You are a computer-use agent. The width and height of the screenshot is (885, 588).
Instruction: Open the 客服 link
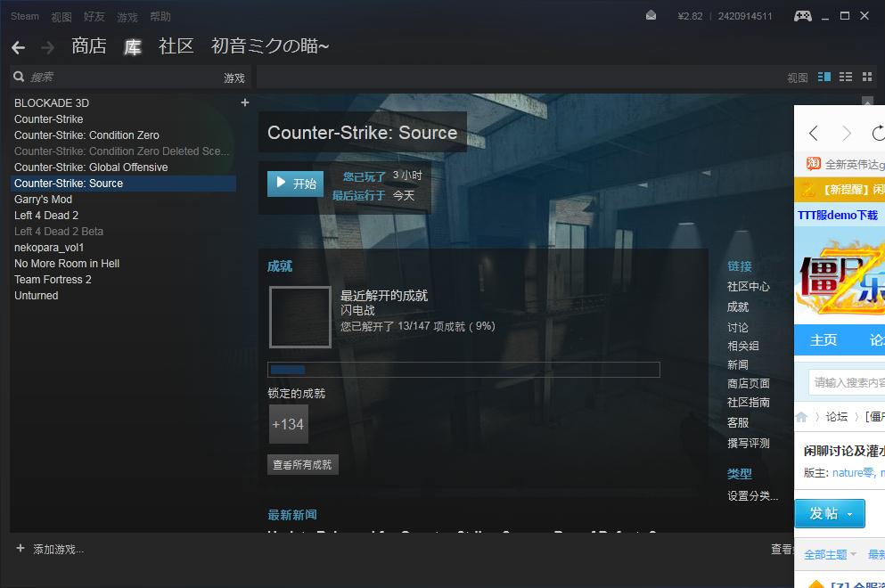(738, 422)
